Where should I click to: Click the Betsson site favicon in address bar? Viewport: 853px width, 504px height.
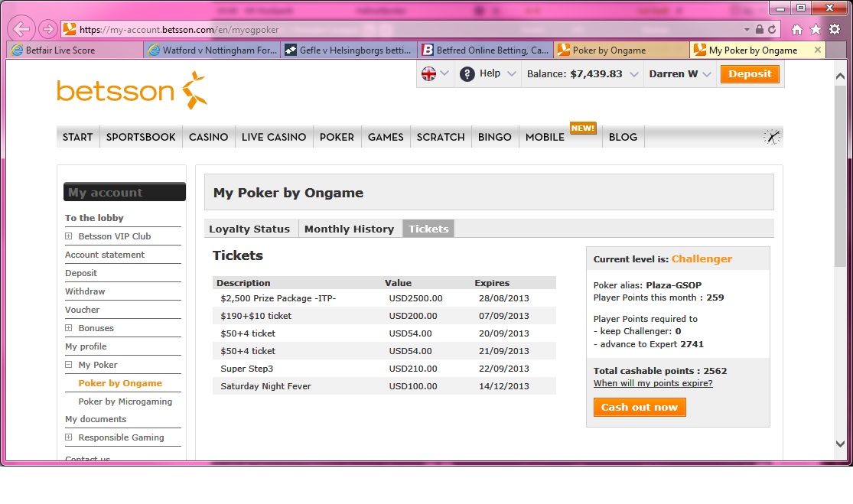click(x=69, y=29)
